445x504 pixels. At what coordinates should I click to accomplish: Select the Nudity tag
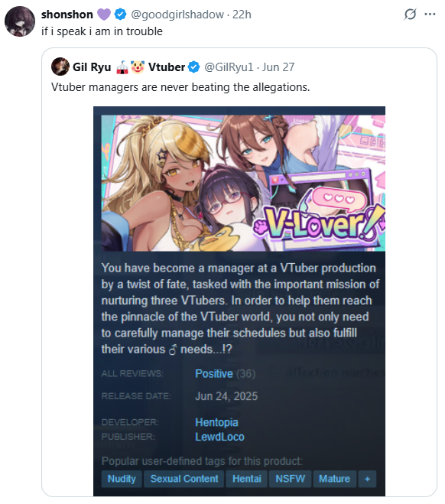click(x=122, y=479)
